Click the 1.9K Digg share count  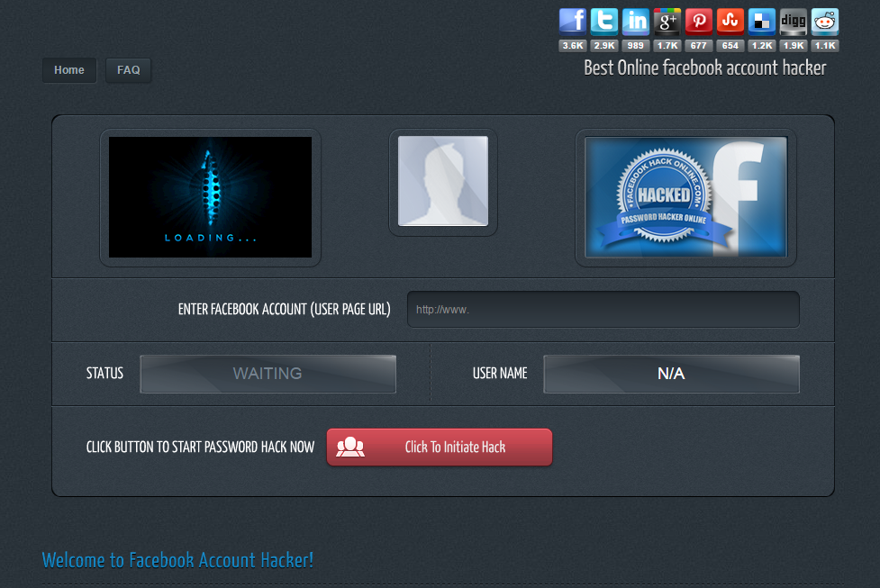pos(793,45)
